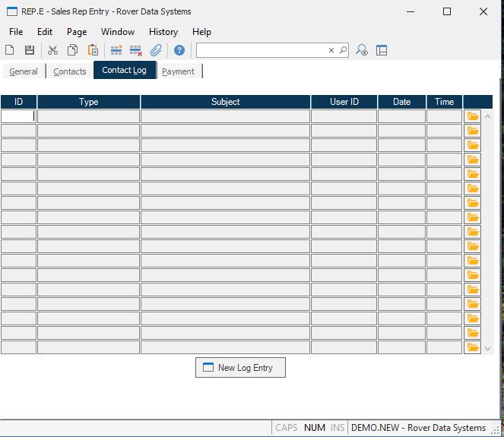The width and height of the screenshot is (504, 437).
Task: Open Help via the blue question mark icon
Action: point(179,50)
